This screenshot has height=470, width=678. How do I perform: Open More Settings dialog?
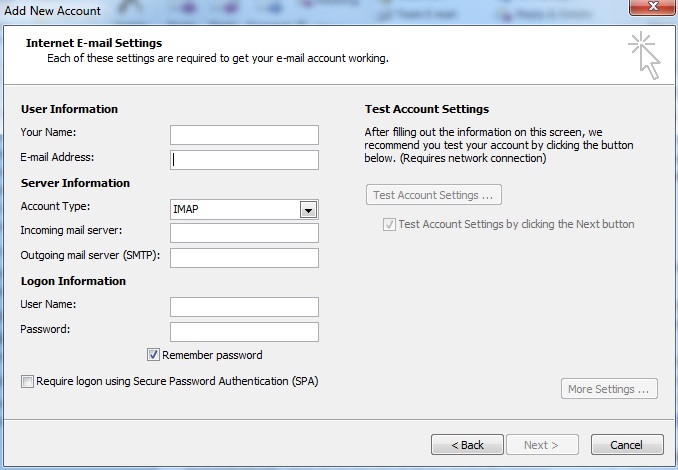[x=609, y=389]
